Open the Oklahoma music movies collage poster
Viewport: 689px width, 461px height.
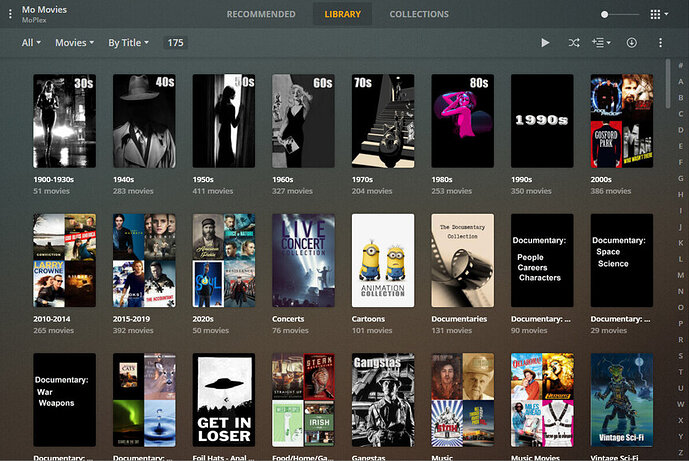(x=542, y=400)
